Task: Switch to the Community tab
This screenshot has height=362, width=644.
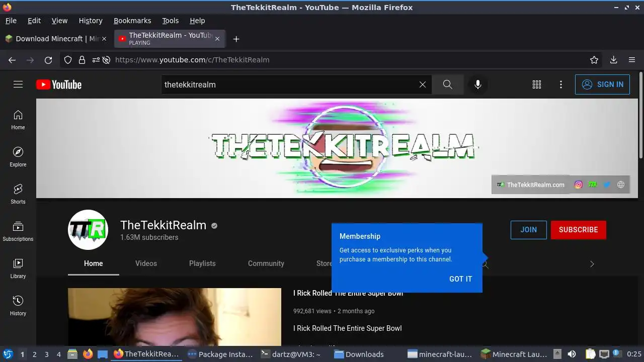Action: click(266, 263)
